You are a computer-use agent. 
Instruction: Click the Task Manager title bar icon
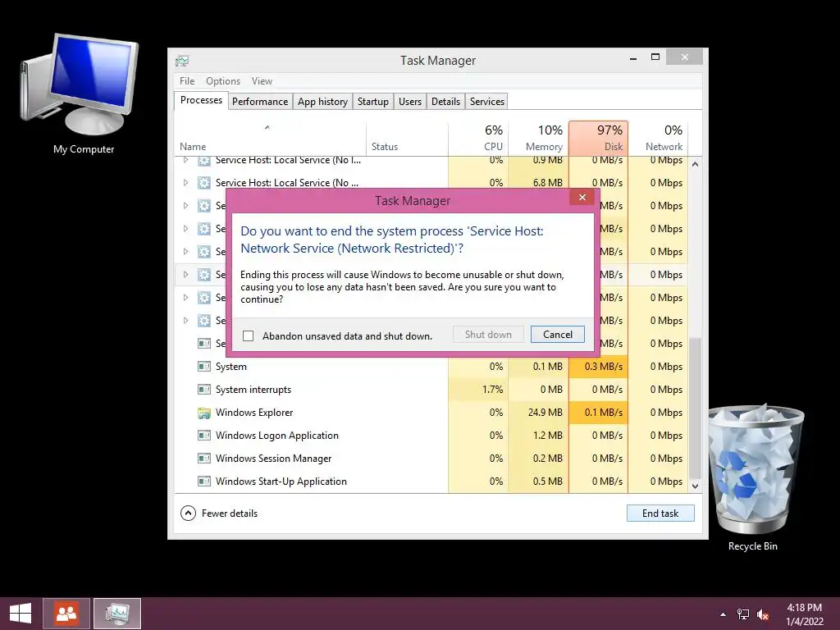[x=182, y=61]
